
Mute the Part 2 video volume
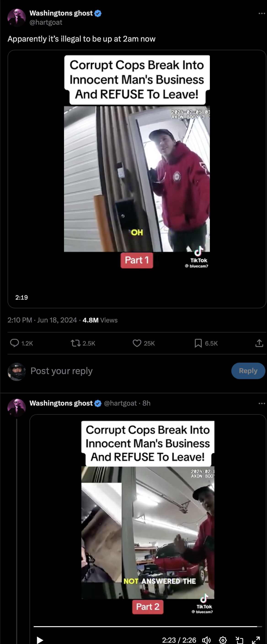(x=206, y=640)
